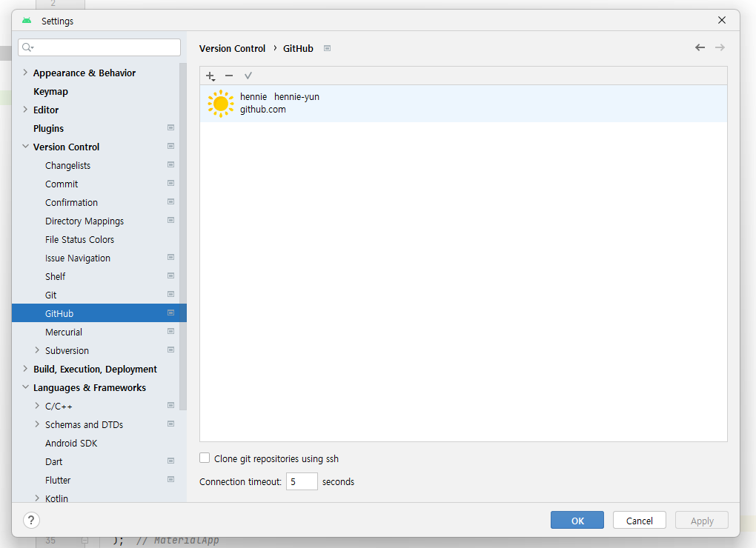756x548 pixels.
Task: Click the OK button
Action: point(577,520)
